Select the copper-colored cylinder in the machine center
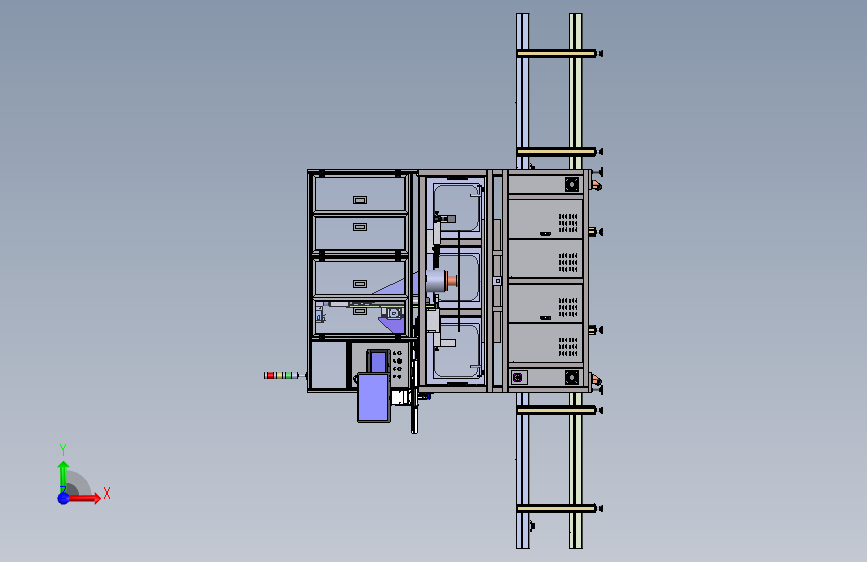The image size is (867, 562). [x=452, y=281]
